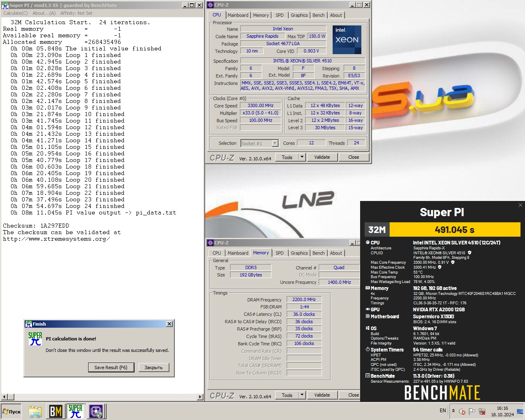Open network status tray icon
Image resolution: width=525 pixels, height=420 pixels.
click(x=482, y=411)
